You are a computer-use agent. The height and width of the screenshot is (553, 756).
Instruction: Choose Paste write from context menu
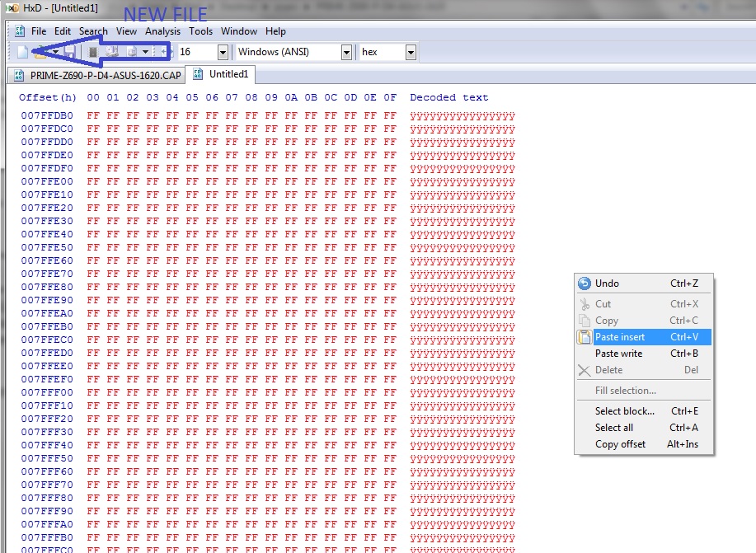pyautogui.click(x=618, y=354)
